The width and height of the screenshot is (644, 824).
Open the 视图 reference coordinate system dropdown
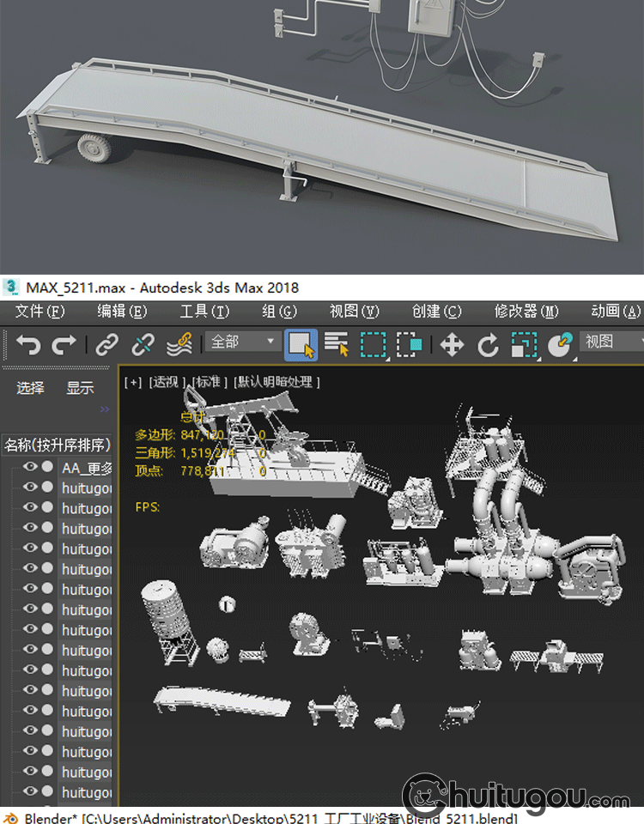click(611, 342)
